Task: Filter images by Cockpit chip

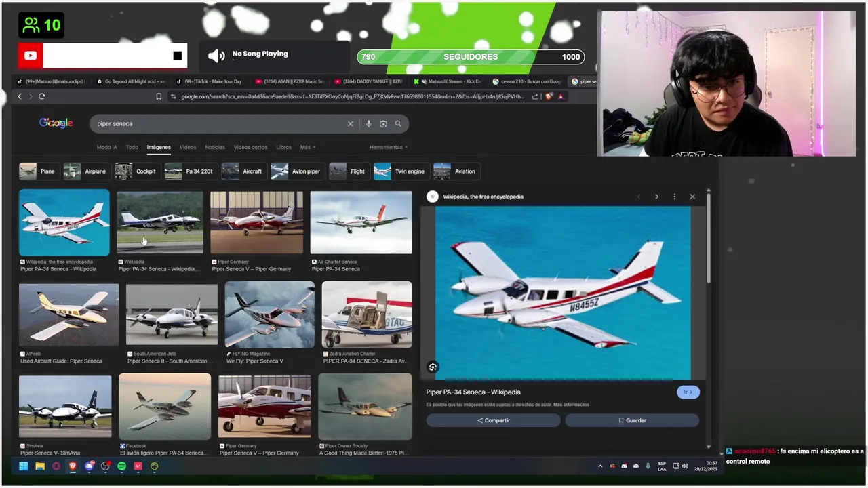Action: (x=136, y=171)
